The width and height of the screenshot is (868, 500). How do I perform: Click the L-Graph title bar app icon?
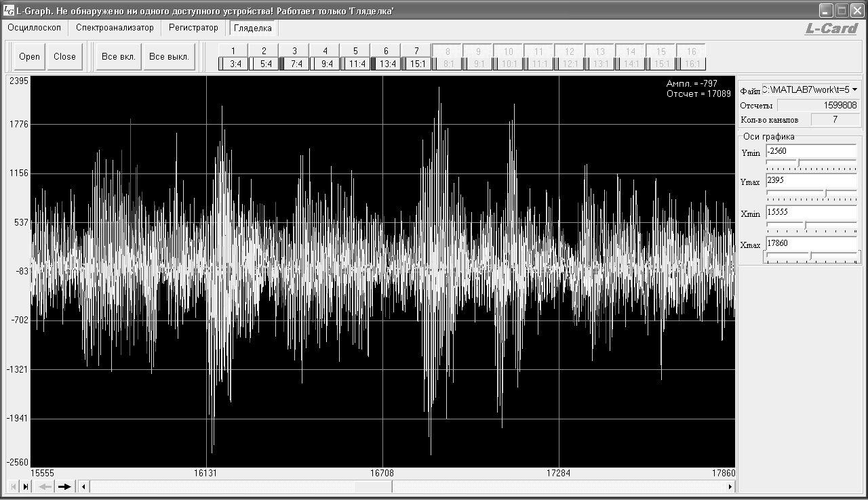pyautogui.click(x=8, y=10)
